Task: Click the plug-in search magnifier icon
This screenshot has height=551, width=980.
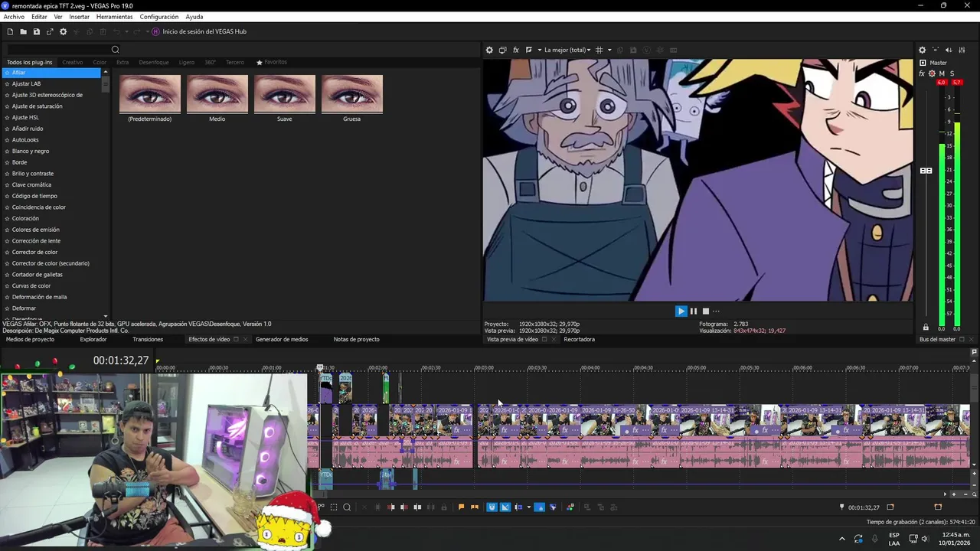Action: pos(116,50)
